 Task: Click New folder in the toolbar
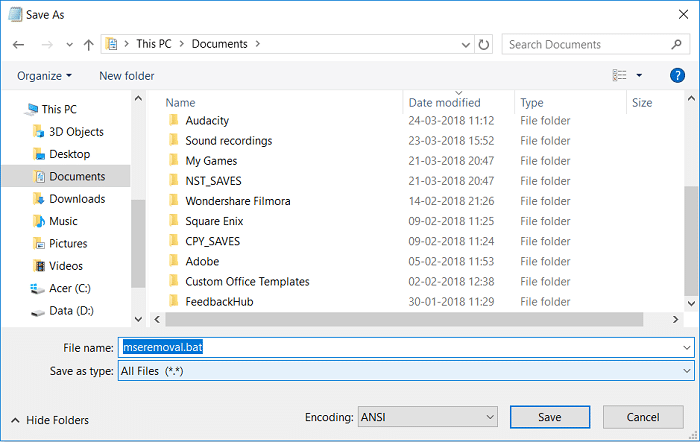point(127,76)
